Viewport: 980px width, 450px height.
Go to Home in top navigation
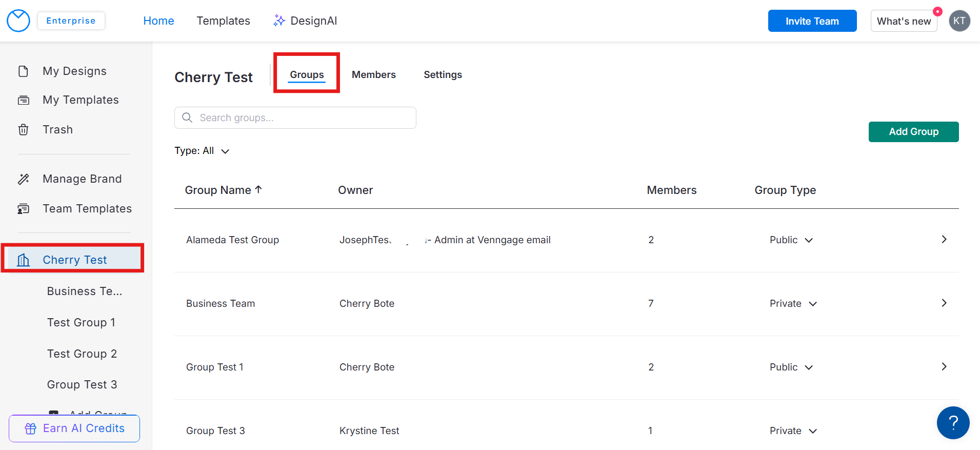158,21
